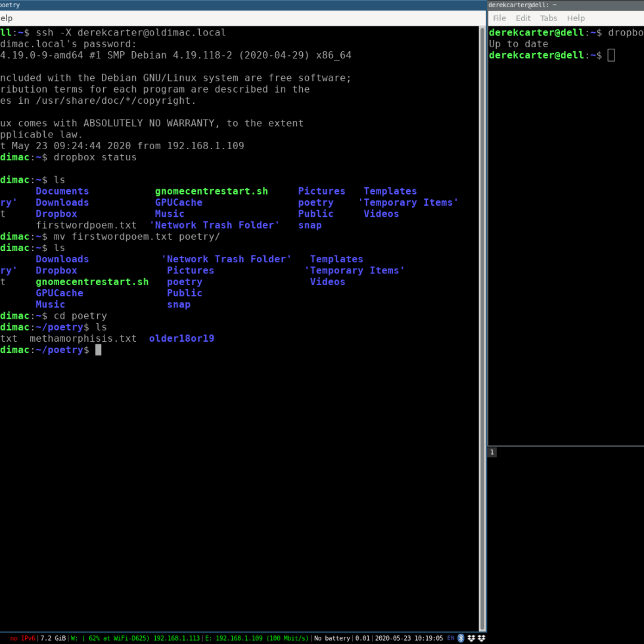
Task: Open the partially visible Help menu in left terminal
Action: 7,18
